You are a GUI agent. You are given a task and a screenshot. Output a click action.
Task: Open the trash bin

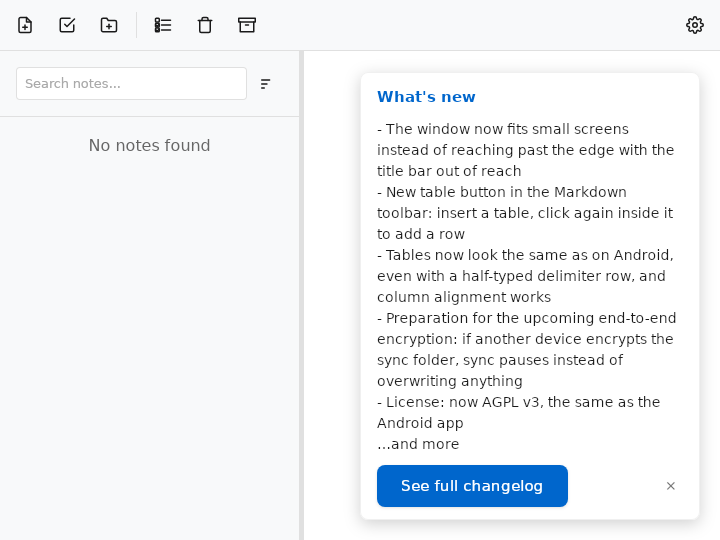tap(205, 25)
